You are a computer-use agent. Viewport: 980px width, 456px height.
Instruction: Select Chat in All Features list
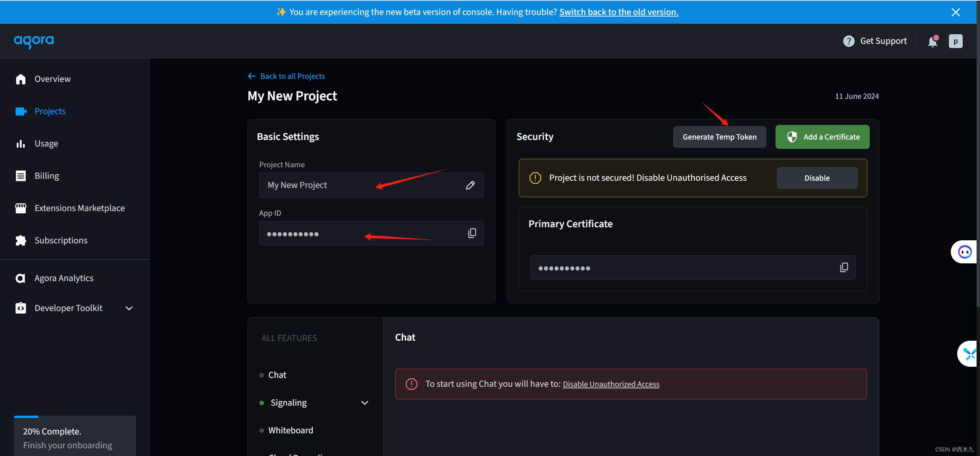click(x=277, y=375)
